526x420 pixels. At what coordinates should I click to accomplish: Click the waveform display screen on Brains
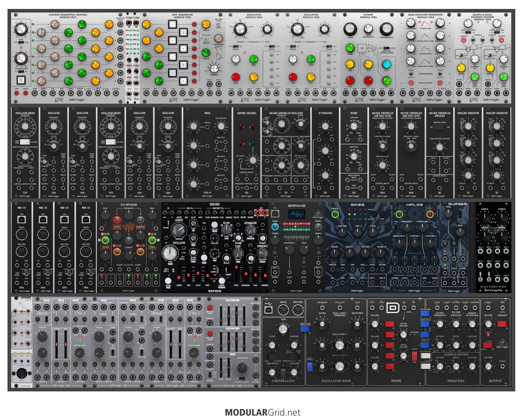(296, 214)
